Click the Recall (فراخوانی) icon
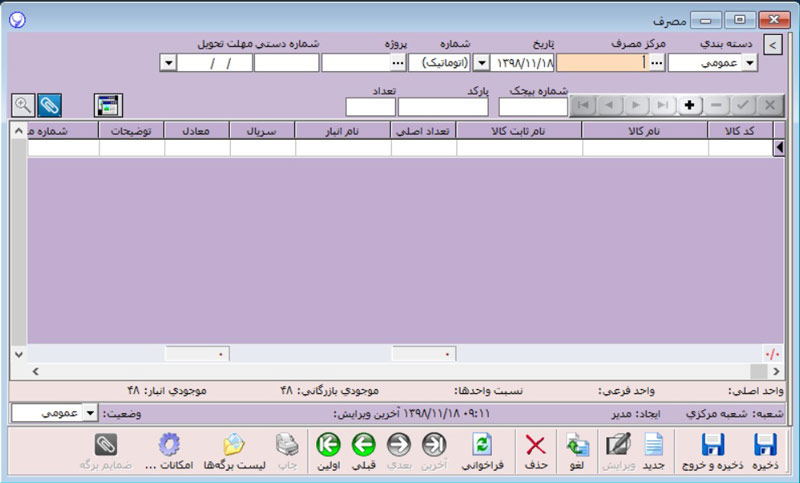The height and width of the screenshot is (483, 800). (482, 451)
